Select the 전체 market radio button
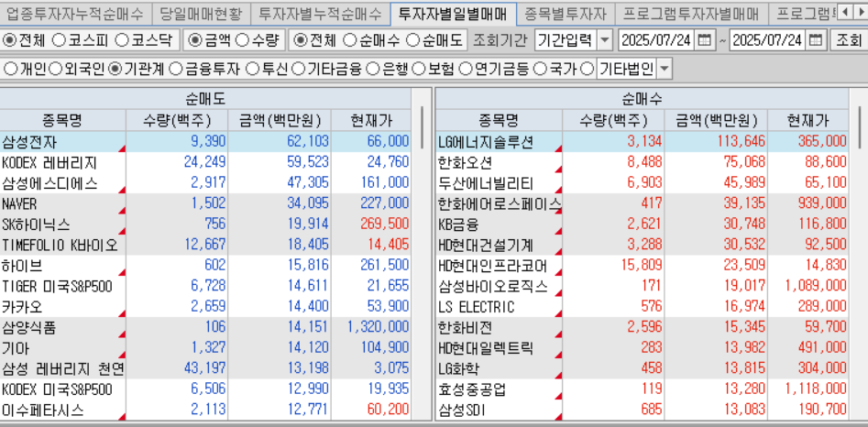 click(9, 40)
